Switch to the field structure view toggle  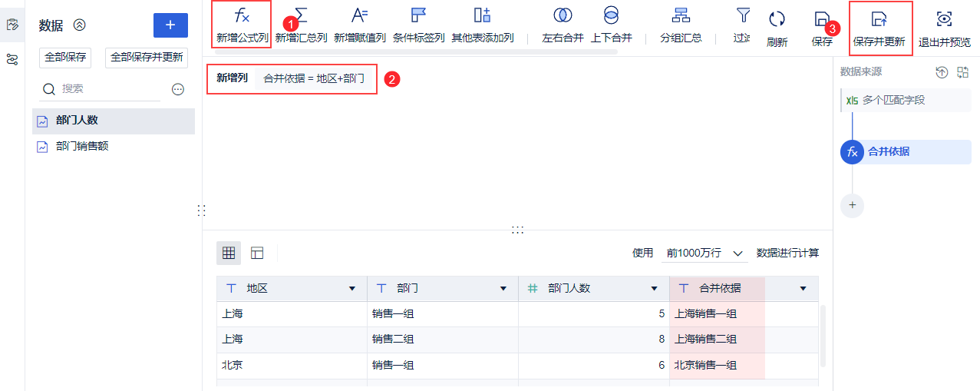point(257,253)
